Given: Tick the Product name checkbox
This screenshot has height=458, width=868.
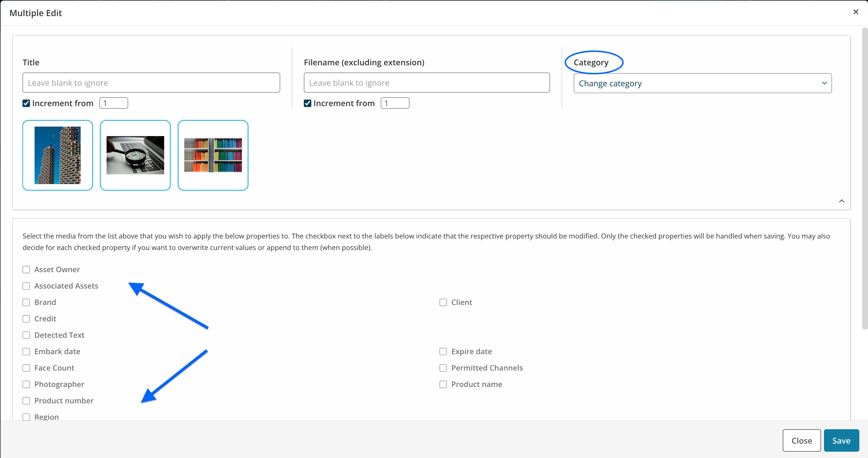Looking at the screenshot, I should tap(443, 384).
